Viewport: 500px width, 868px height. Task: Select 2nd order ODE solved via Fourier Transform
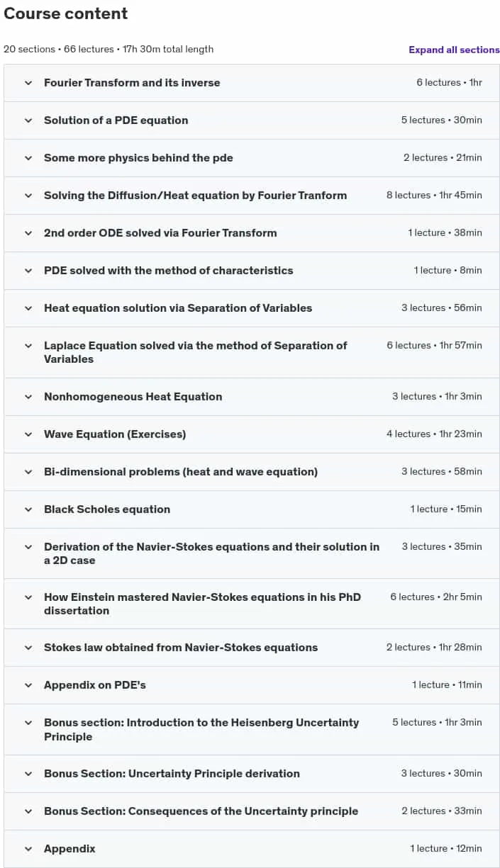(x=252, y=233)
